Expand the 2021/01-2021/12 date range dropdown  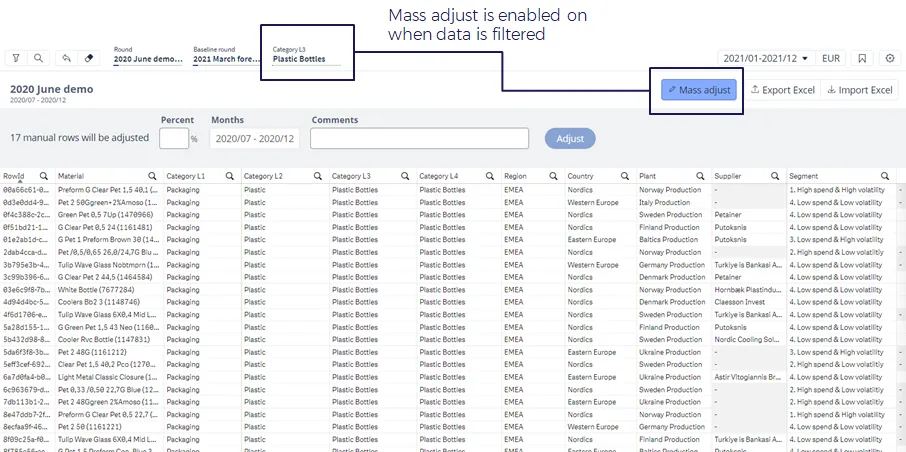pos(766,58)
